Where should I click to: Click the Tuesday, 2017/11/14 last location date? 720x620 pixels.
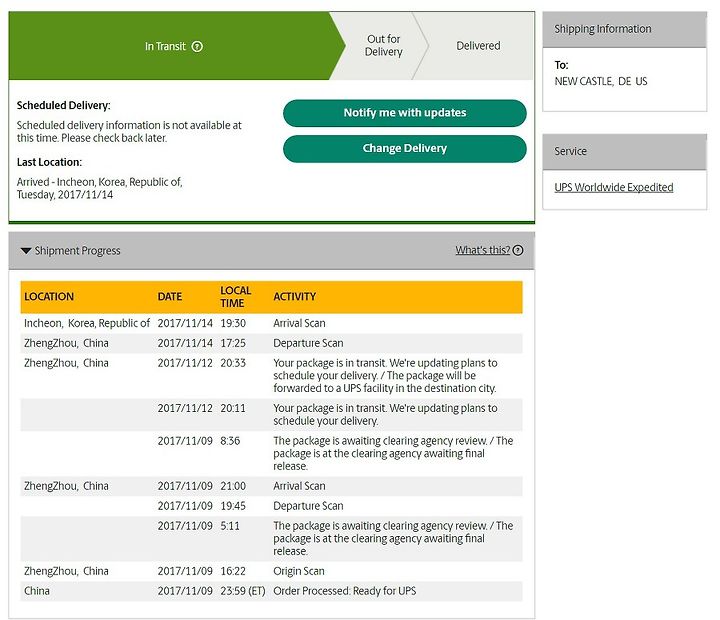click(65, 195)
